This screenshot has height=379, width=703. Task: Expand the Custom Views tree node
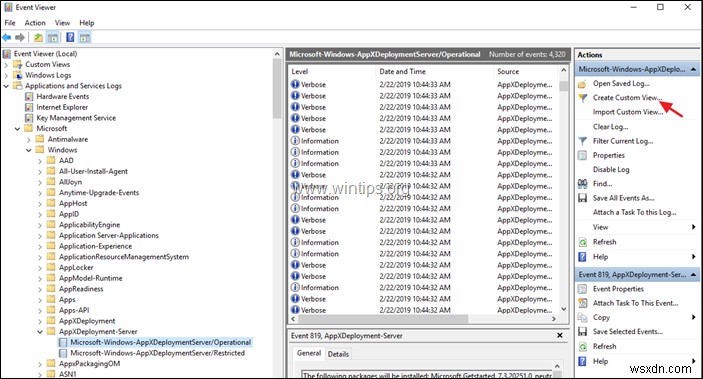(x=6, y=65)
